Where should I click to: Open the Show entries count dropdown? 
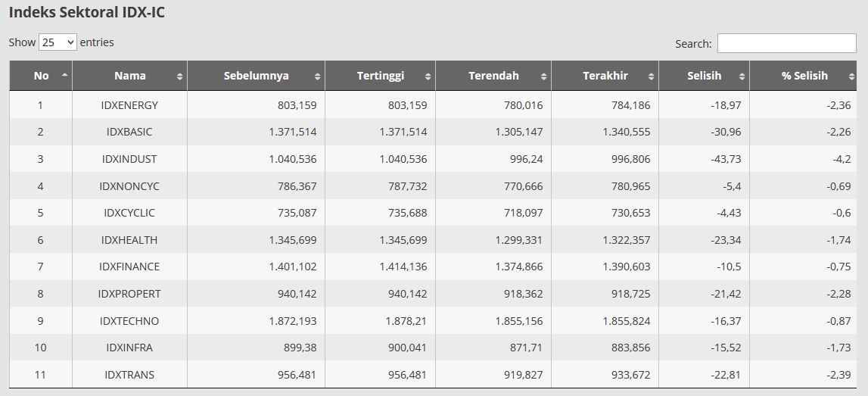coord(58,42)
